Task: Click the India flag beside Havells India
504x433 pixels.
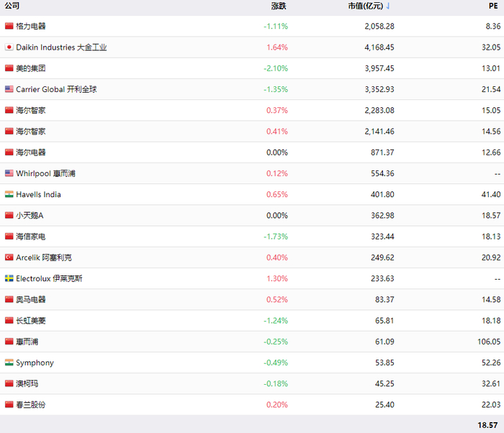Action: (9, 194)
